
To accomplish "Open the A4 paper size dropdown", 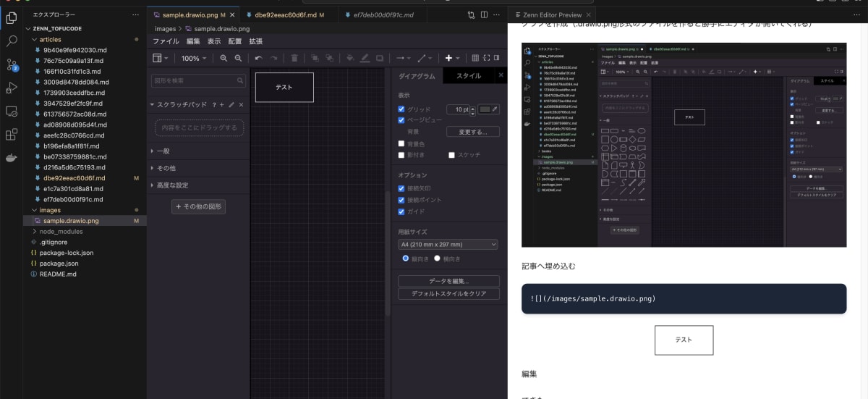I will (448, 245).
